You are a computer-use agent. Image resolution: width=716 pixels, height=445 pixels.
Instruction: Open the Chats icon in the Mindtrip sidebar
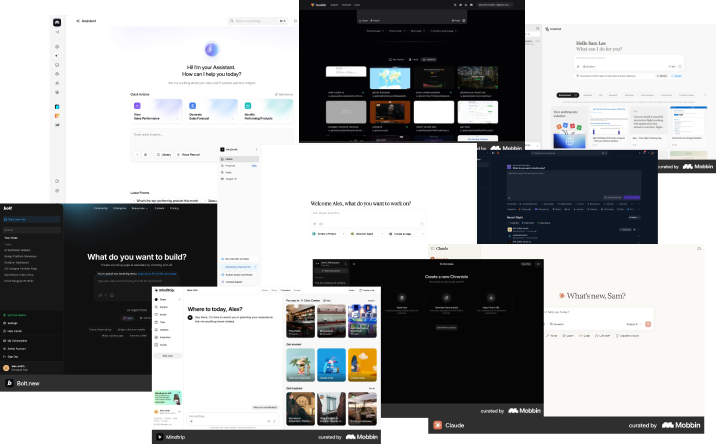(157, 299)
